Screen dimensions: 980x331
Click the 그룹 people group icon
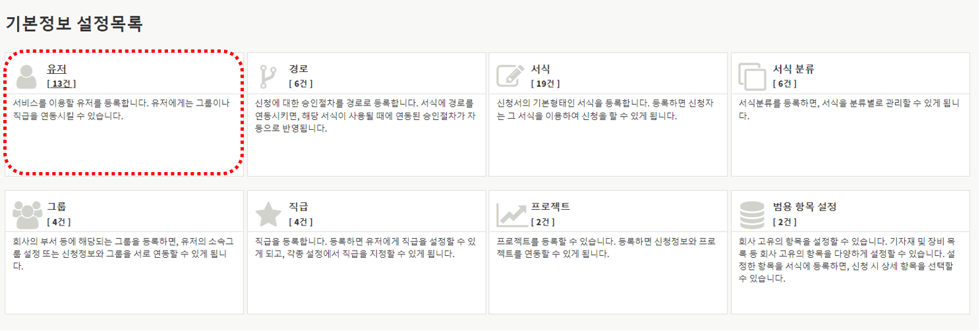click(26, 214)
